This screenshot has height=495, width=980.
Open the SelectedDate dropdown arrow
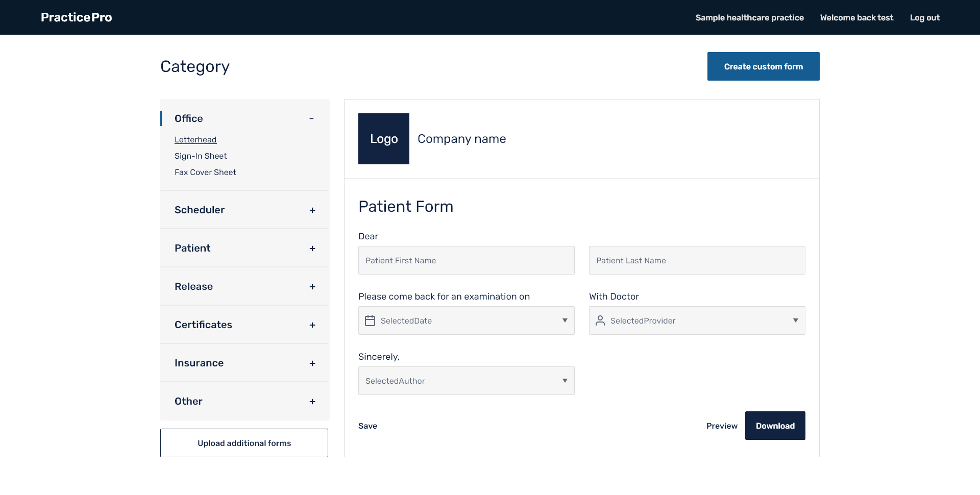tap(565, 320)
